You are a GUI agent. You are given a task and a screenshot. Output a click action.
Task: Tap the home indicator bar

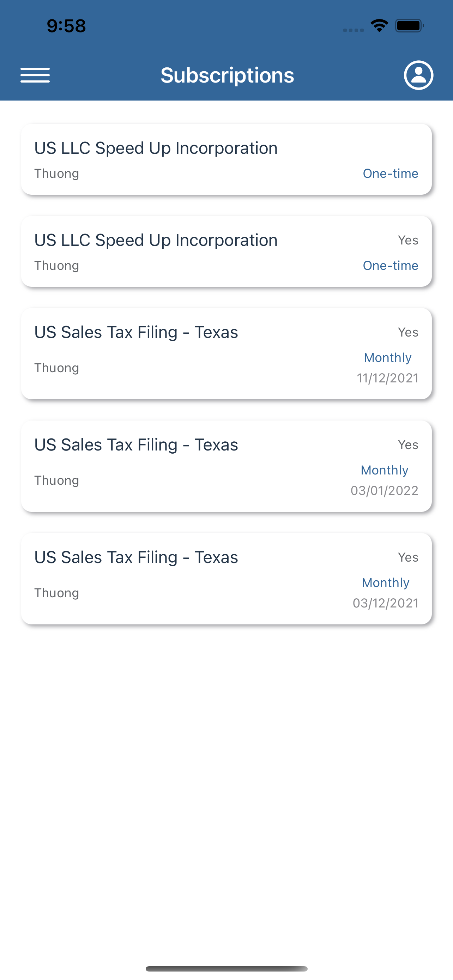(226, 969)
